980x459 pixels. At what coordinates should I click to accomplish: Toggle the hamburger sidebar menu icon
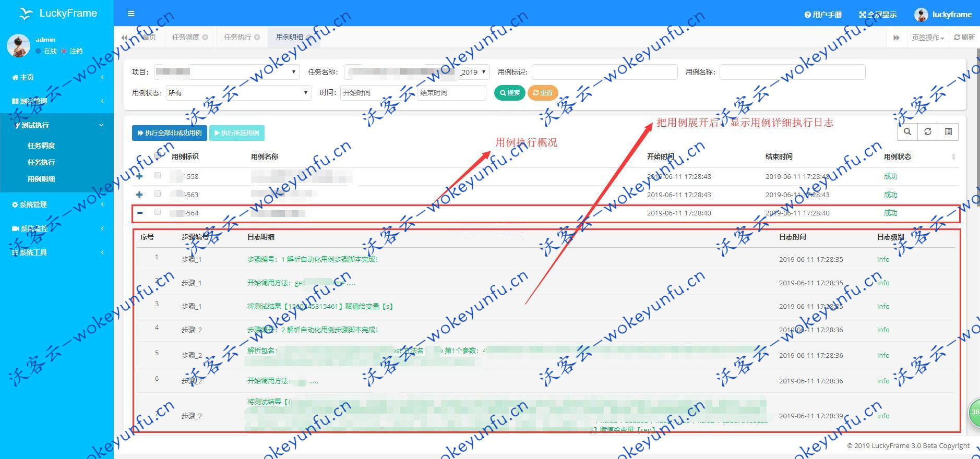[x=131, y=14]
